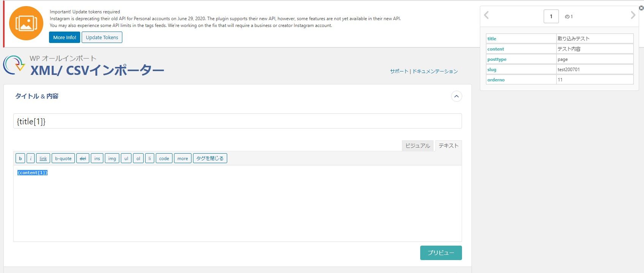Click the orange Instagram photo icon

(26, 23)
